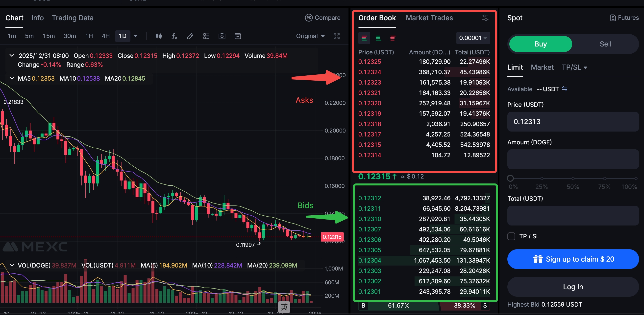
Task: Click the 50% mark on amount slider
Action: 573,179
